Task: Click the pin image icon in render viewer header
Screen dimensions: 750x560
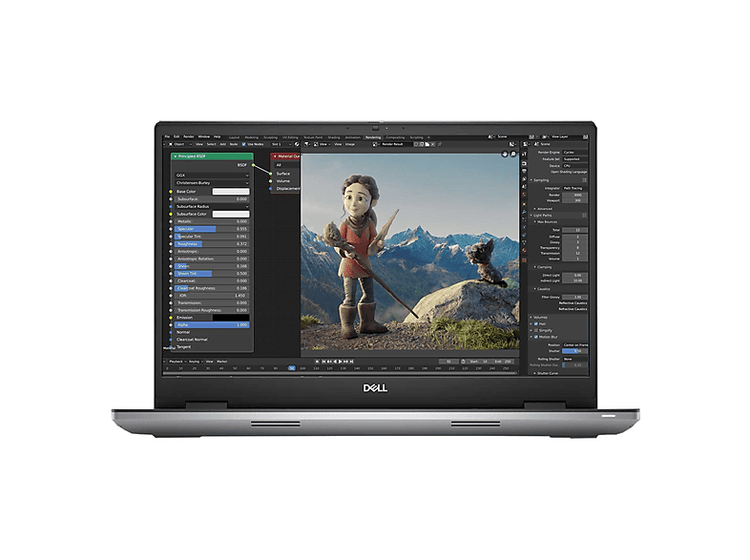Action: point(440,144)
